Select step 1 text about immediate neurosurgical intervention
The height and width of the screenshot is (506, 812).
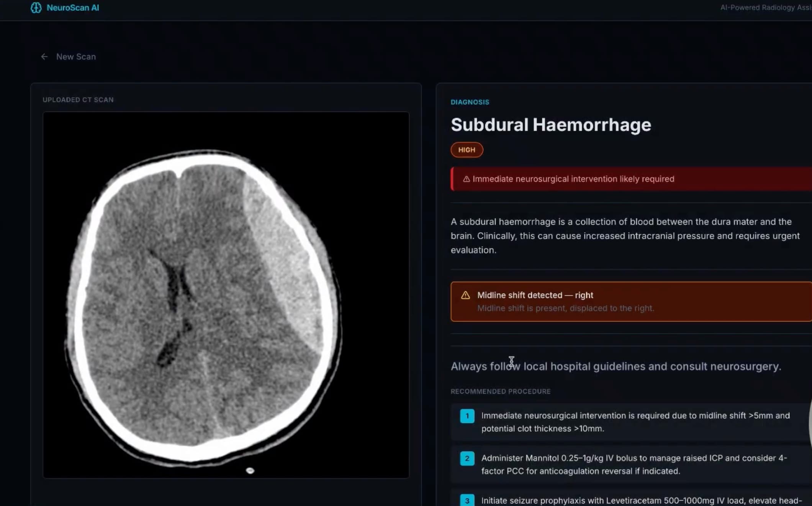[635, 422]
